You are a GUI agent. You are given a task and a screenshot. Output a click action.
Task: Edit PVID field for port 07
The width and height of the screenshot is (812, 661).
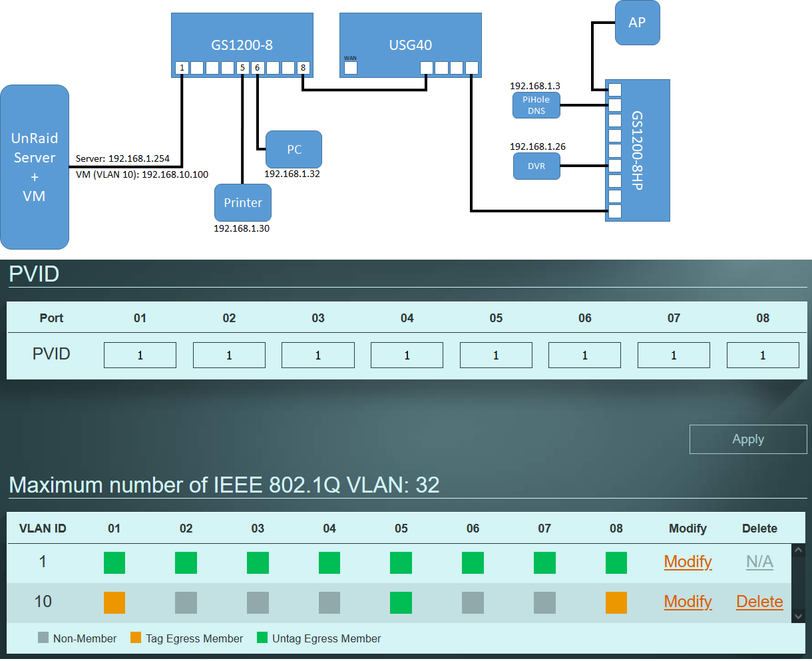click(674, 355)
